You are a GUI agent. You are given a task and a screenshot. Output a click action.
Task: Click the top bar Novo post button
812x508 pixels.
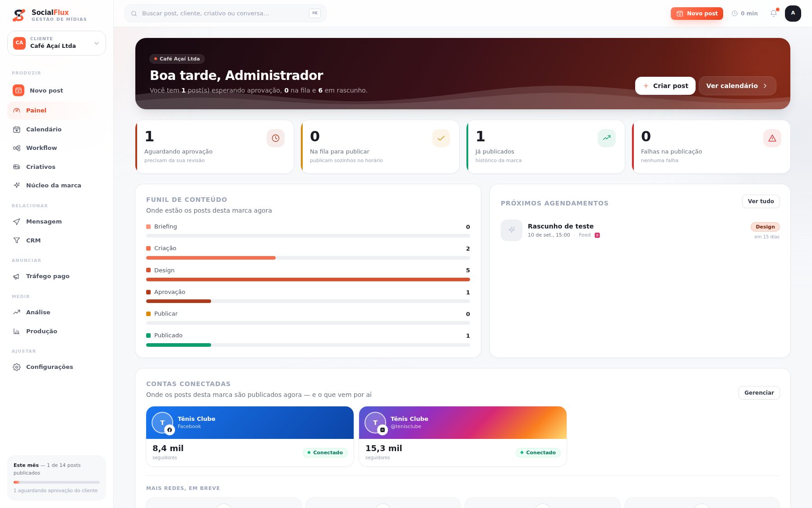click(x=697, y=14)
